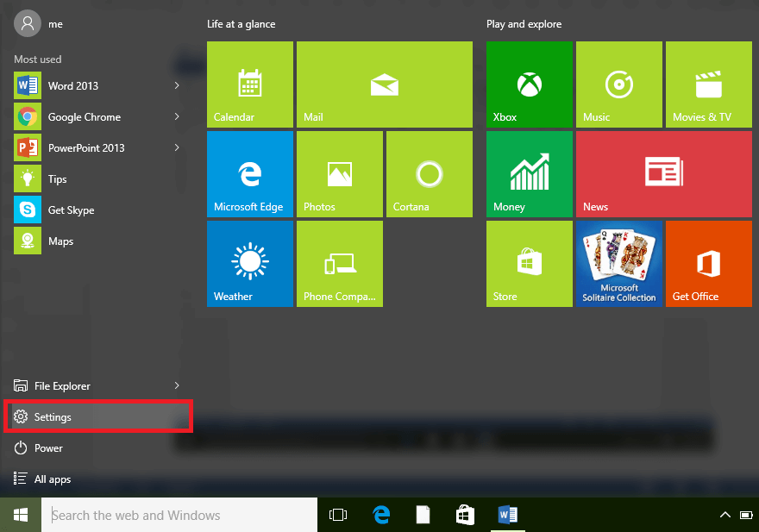This screenshot has width=759, height=532.
Task: Check the Weather app
Action: tap(249, 263)
